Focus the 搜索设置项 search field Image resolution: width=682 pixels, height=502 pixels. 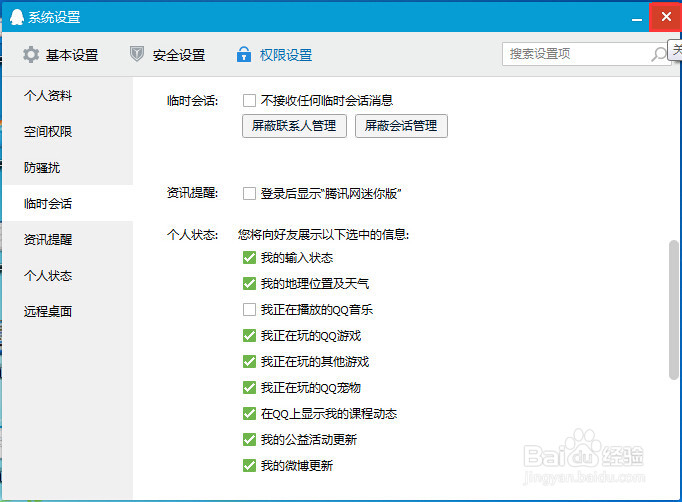tap(586, 54)
